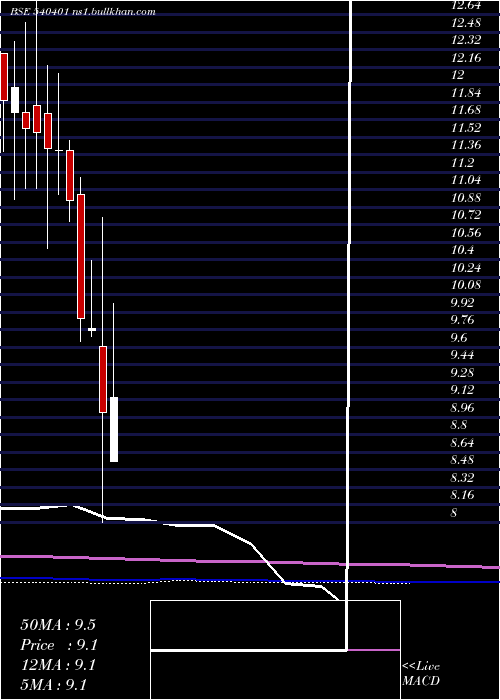
Task: Click the 9.92 price axis label
Action: (x=462, y=303)
